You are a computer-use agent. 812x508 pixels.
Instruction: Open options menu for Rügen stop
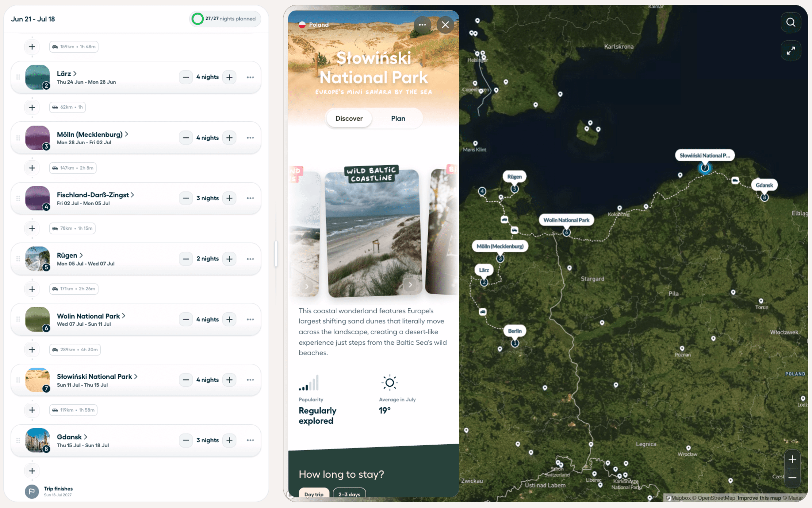pos(250,259)
